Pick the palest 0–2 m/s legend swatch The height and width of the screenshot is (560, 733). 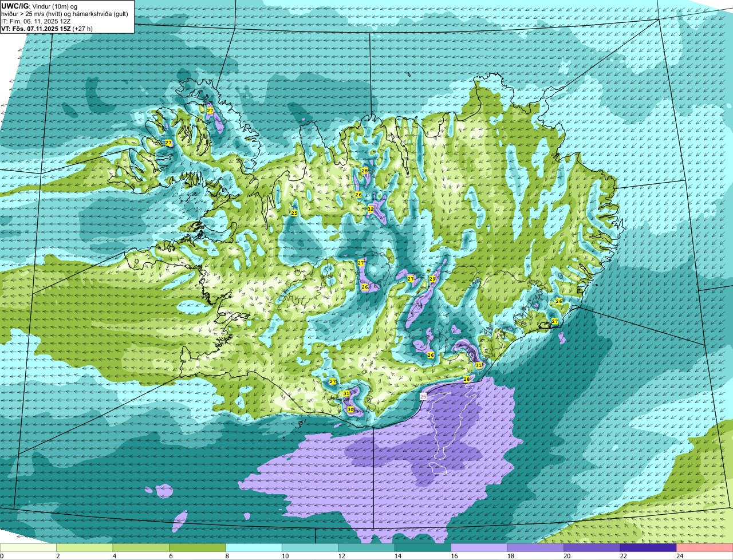29,547
